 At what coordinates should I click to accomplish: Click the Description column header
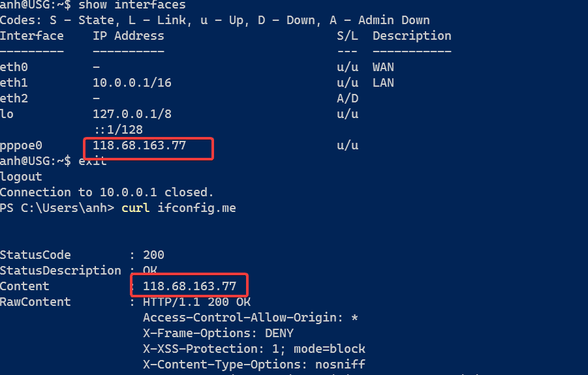pos(412,36)
